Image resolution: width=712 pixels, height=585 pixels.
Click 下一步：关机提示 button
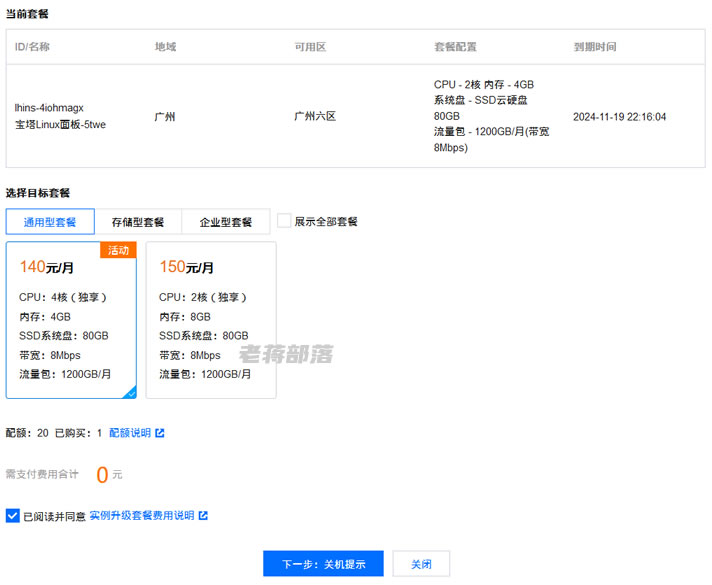(x=323, y=564)
